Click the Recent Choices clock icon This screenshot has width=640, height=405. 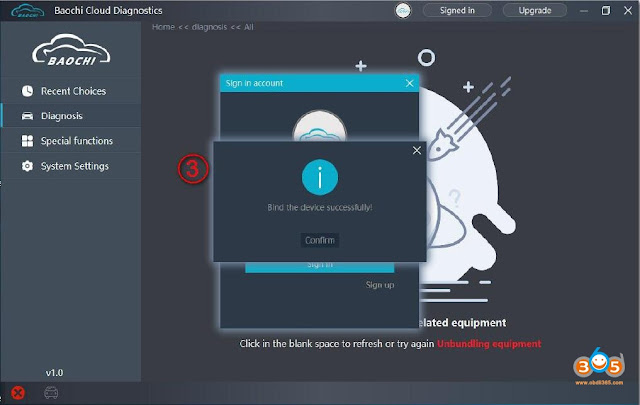(27, 91)
